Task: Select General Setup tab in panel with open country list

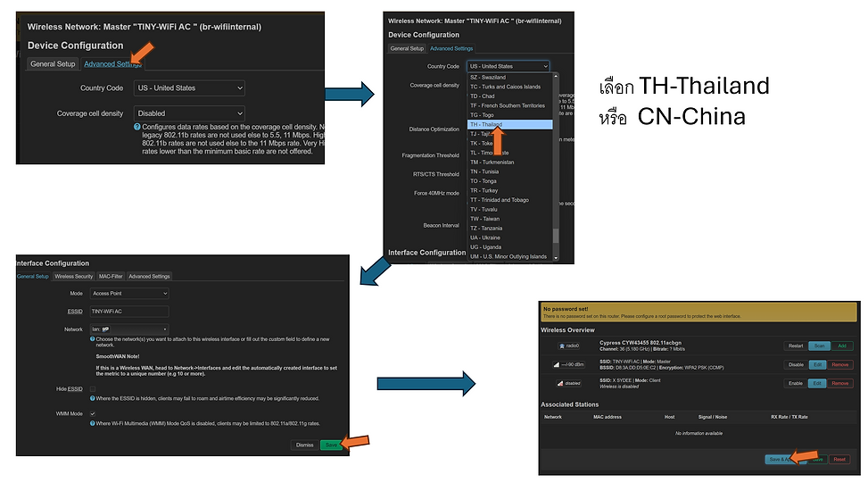Action: click(407, 48)
